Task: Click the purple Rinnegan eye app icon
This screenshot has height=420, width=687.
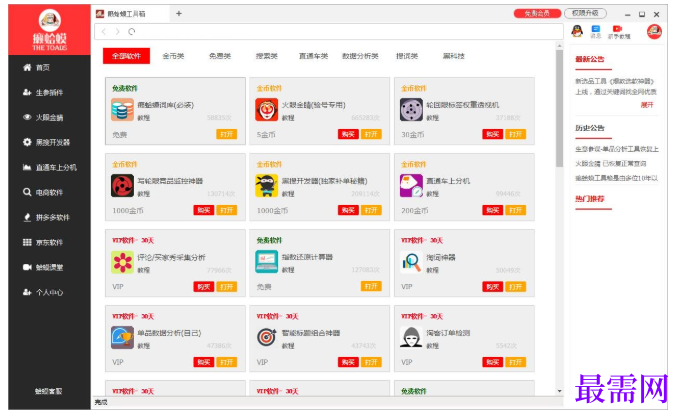Action: [411, 109]
